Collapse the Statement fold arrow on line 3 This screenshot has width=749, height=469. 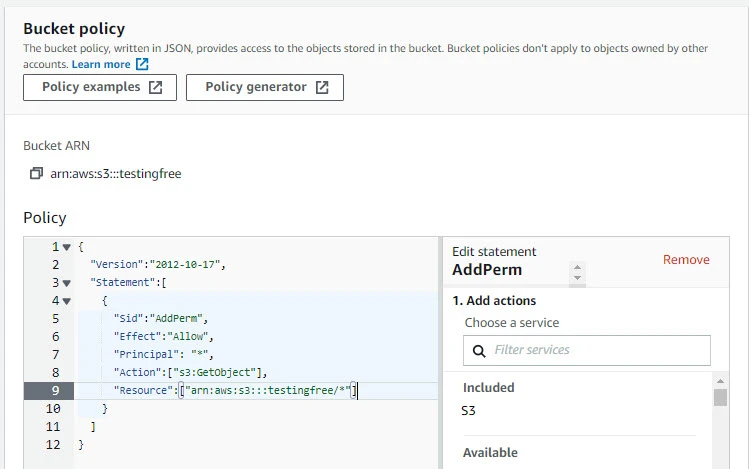pos(67,283)
